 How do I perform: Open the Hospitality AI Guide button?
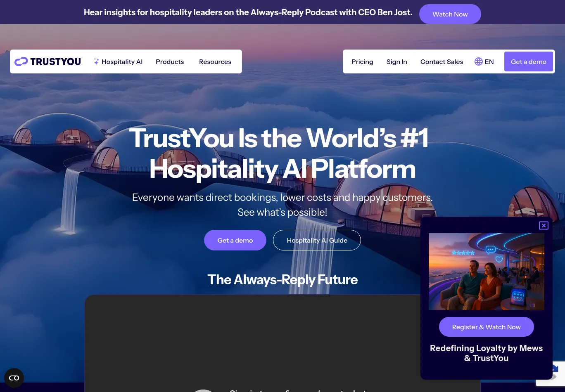pos(317,240)
